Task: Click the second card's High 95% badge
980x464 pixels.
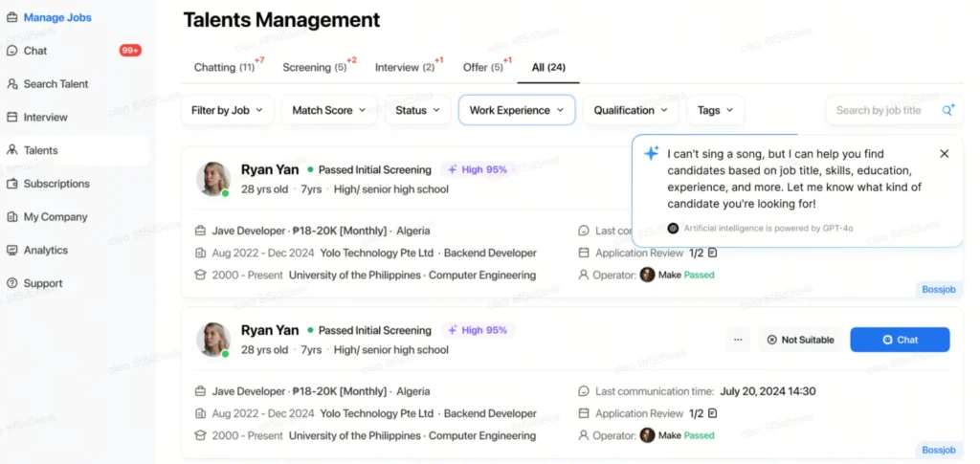Action: coord(478,330)
